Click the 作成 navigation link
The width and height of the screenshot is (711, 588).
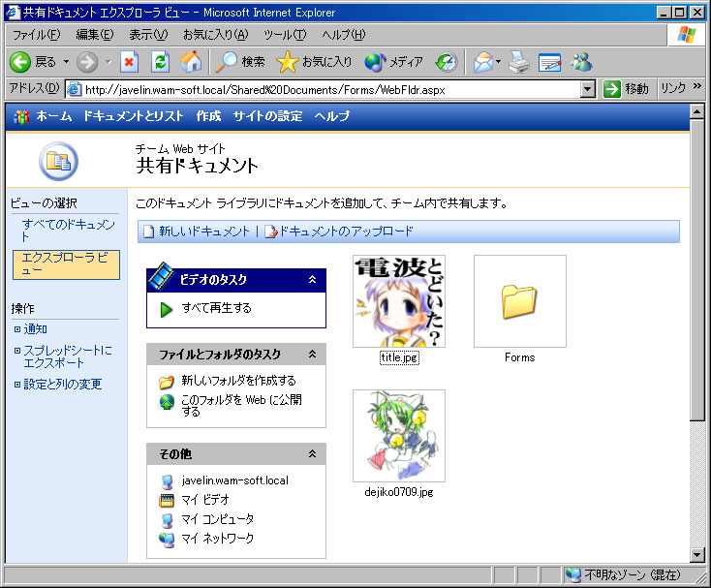click(208, 116)
